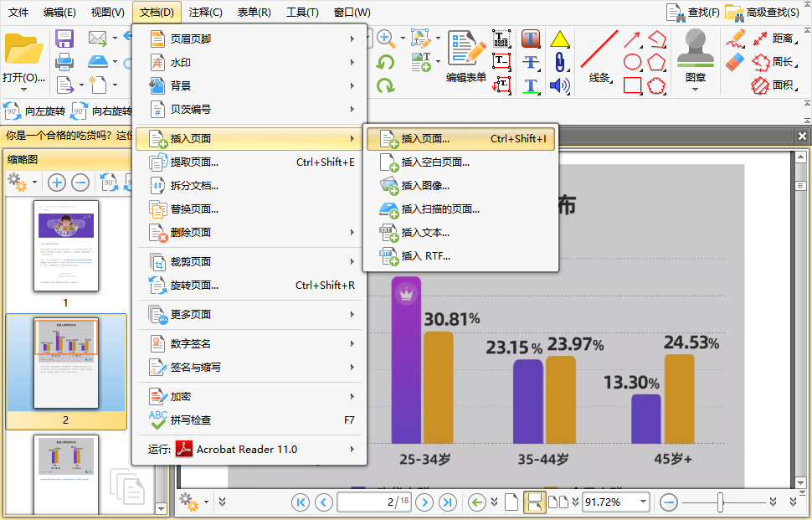Viewport: 812px width, 520px height.
Task: Toggle two-page facing layout view
Action: point(558,502)
